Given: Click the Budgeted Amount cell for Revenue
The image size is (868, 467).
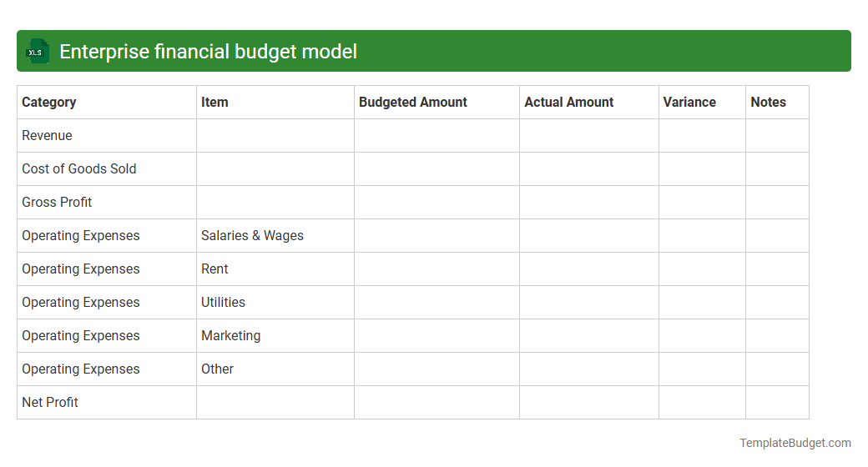Looking at the screenshot, I should click(x=437, y=136).
